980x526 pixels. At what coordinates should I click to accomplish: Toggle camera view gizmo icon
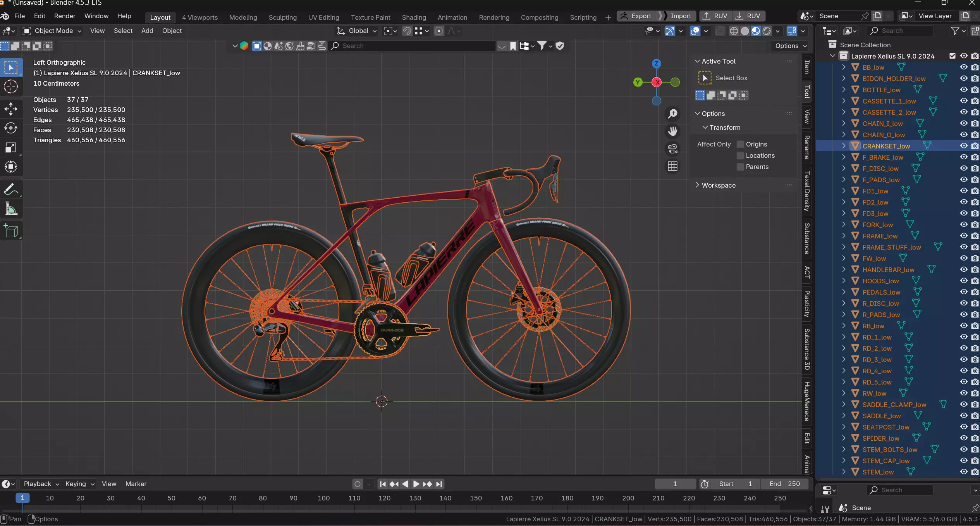(x=673, y=149)
